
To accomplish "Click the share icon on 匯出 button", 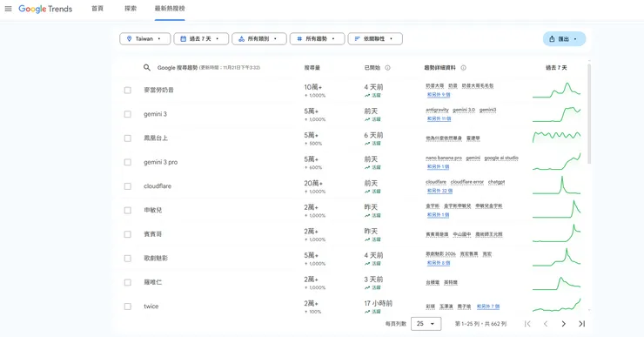I will pos(552,38).
